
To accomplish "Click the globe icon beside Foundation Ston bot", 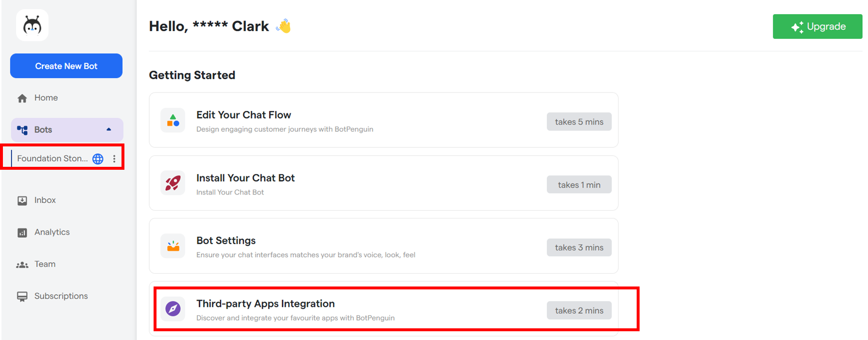I will (98, 159).
